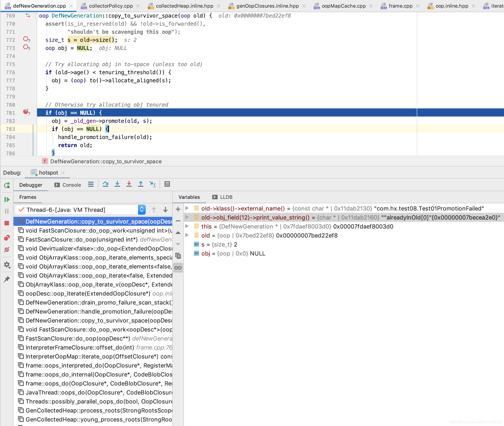Click the Step Out debugger icon
Screen dimensions: 504x426
point(141,184)
